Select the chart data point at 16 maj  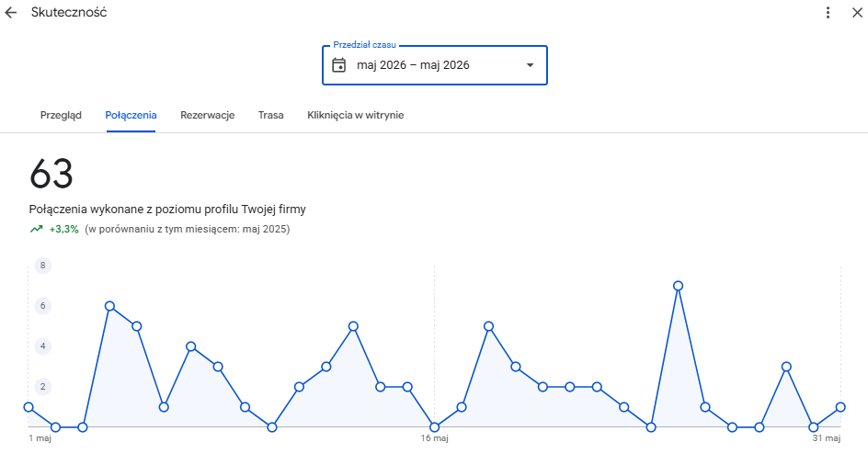[435, 427]
